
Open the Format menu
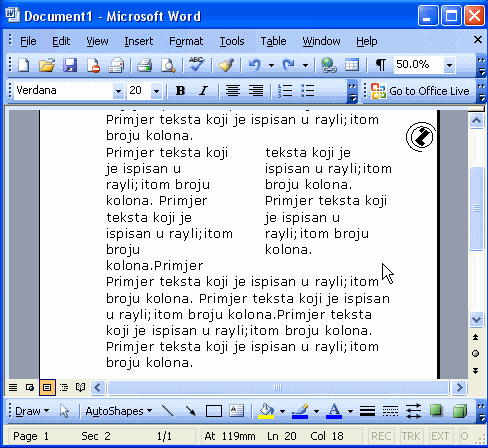(x=186, y=41)
